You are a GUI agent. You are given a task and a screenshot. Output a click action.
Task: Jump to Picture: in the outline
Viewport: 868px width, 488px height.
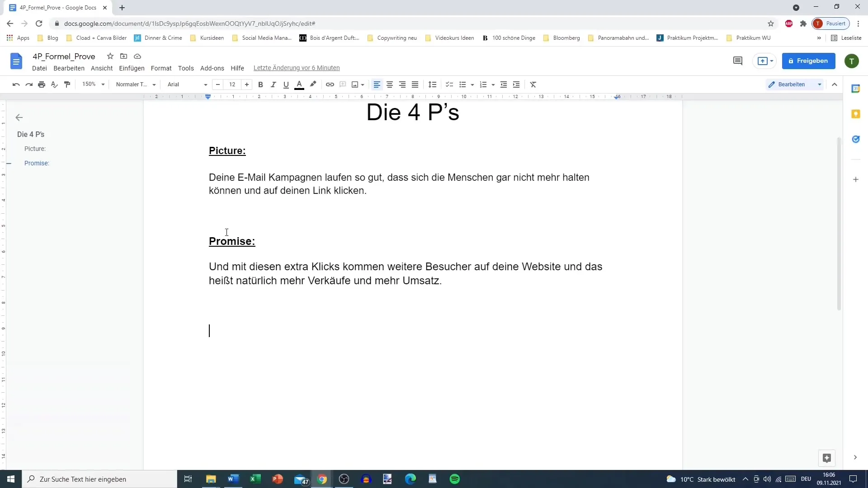click(35, 149)
